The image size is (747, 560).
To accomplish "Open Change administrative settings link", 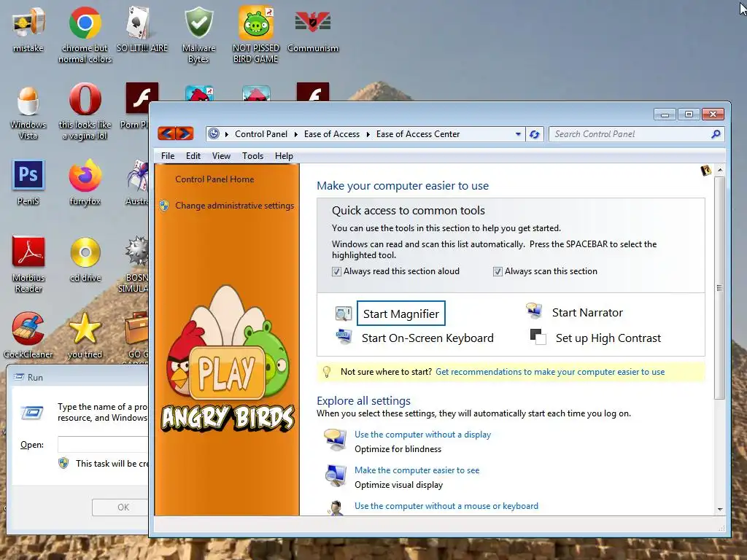I will coord(234,206).
